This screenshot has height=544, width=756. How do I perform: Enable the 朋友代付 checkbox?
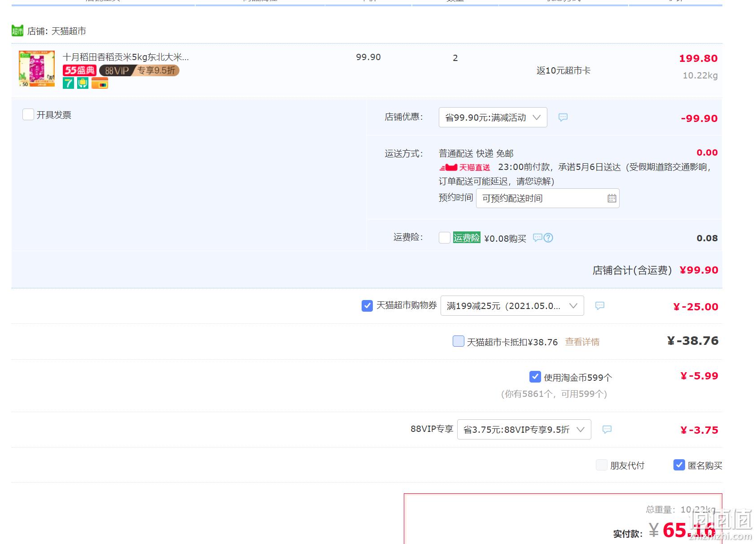(x=602, y=465)
